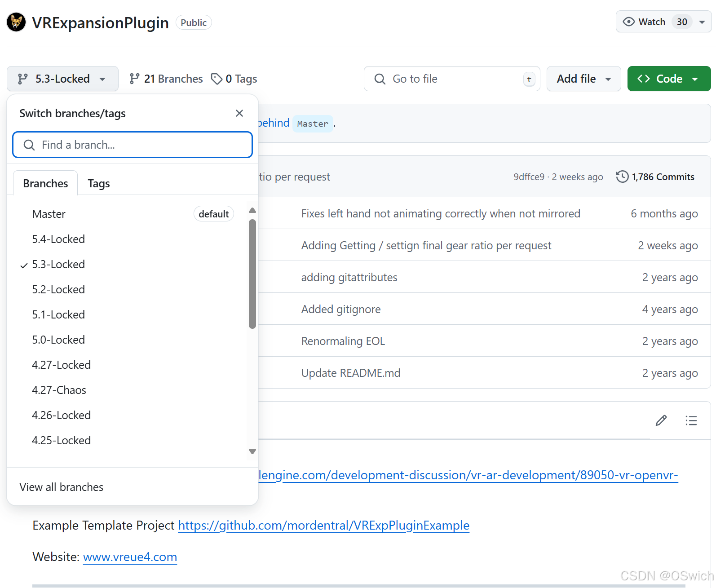This screenshot has width=716, height=588.
Task: Open the 5.3-Locked branch selector dropdown
Action: [62, 79]
